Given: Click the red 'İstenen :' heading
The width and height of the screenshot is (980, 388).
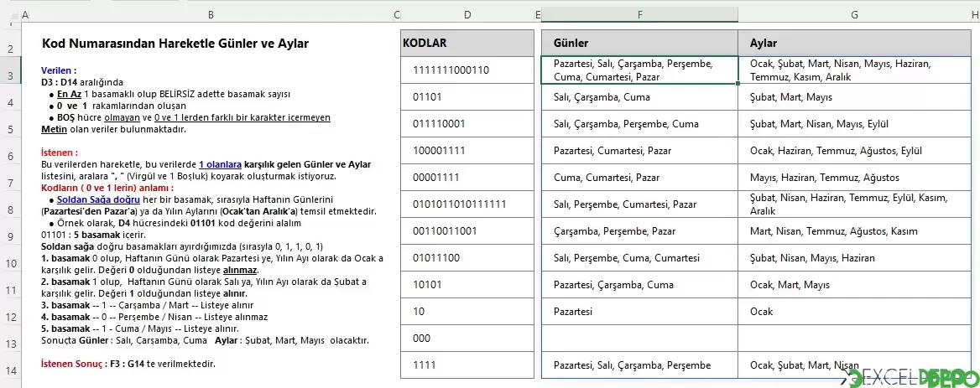Looking at the screenshot, I should pyautogui.click(x=60, y=153).
